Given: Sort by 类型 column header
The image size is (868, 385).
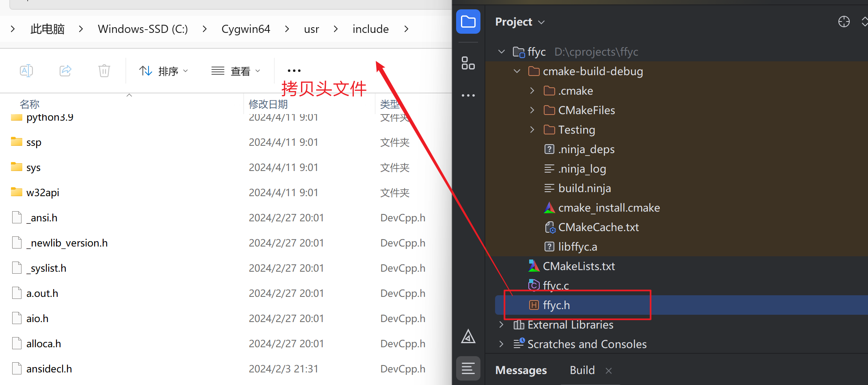Looking at the screenshot, I should click(390, 104).
